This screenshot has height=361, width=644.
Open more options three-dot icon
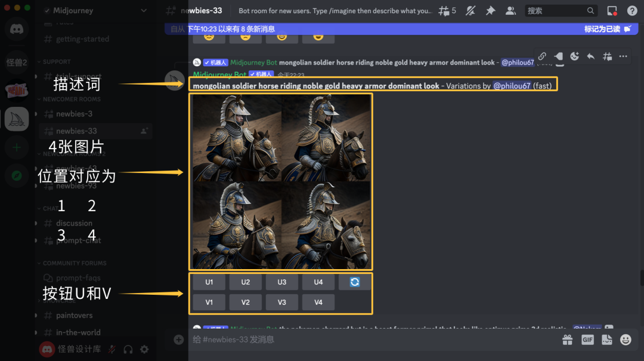point(623,56)
